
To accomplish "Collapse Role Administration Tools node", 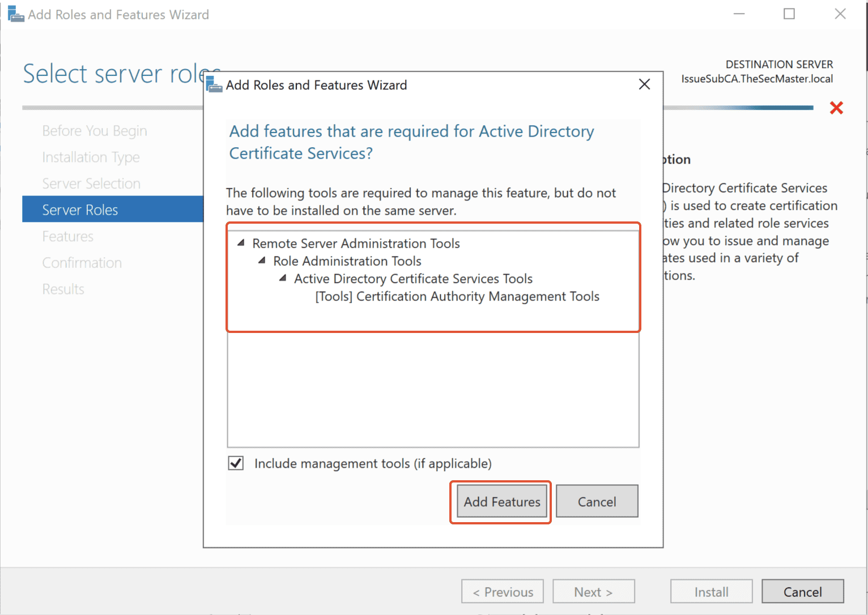I will (x=262, y=260).
